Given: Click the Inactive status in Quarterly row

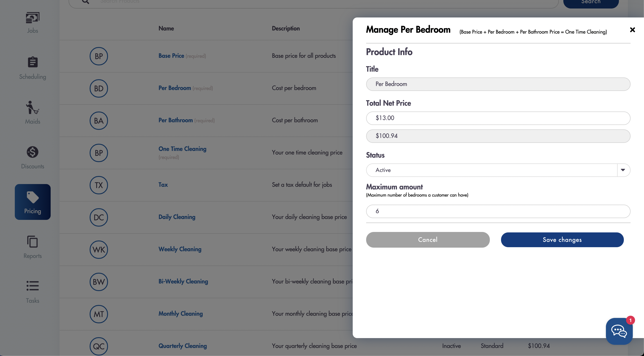Looking at the screenshot, I should coord(451,345).
